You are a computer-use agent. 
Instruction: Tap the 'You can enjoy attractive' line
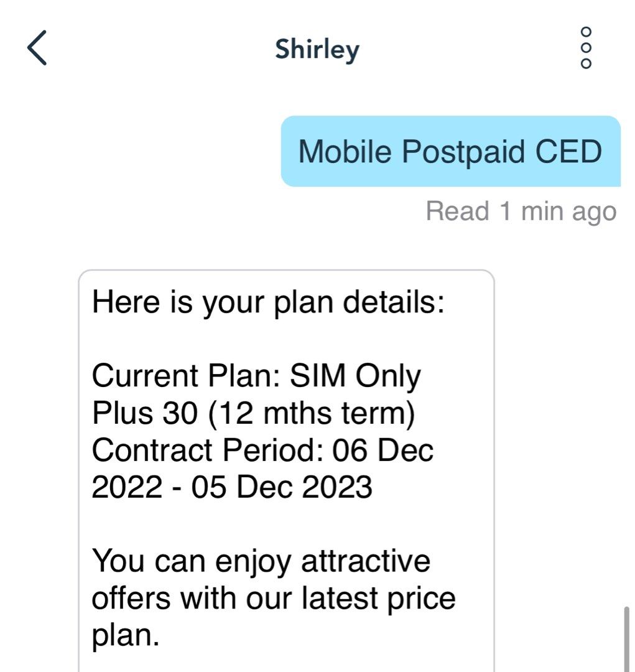tap(261, 562)
